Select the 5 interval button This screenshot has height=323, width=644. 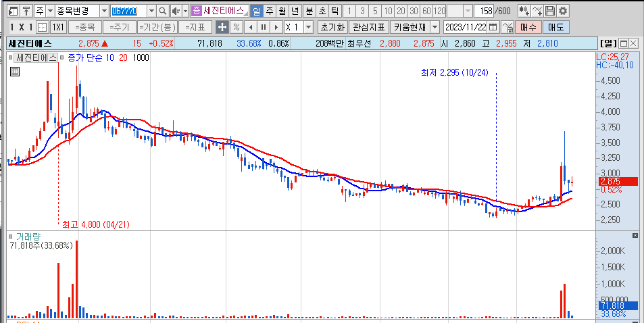[375, 11]
